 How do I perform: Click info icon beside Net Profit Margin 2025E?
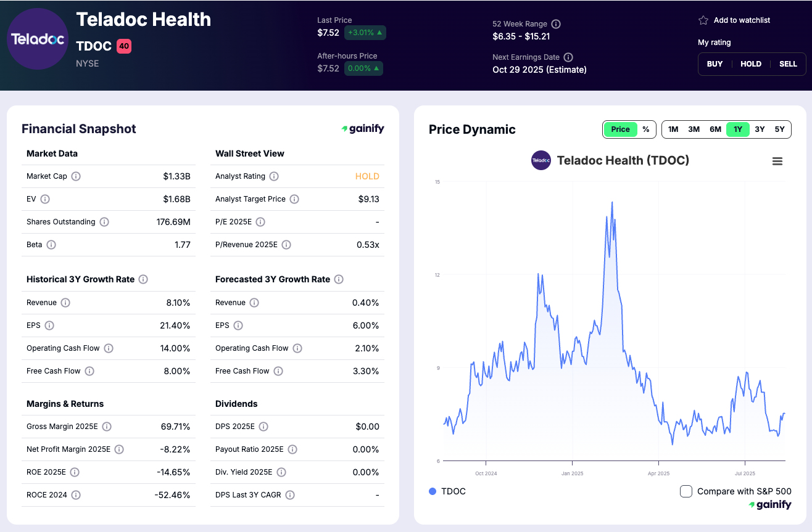pyautogui.click(x=119, y=449)
